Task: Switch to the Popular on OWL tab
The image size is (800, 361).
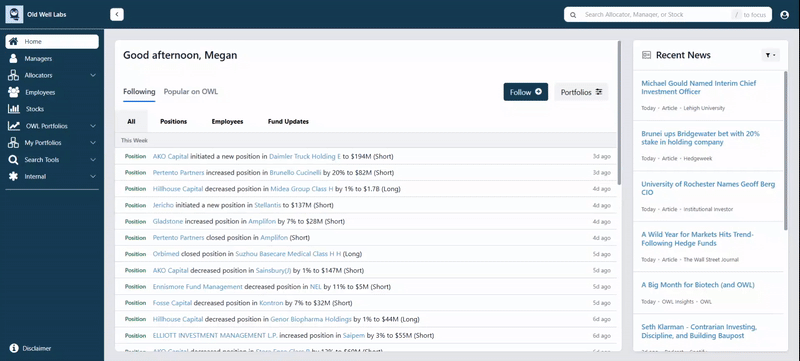Action: 191,92
